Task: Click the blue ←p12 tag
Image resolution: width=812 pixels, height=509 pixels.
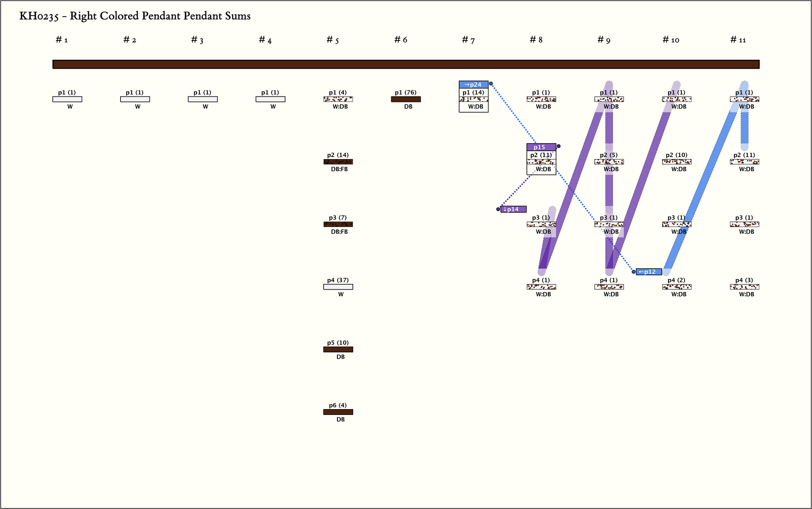Action: (649, 272)
